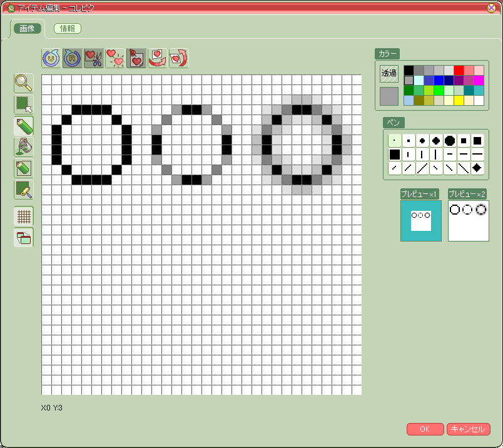Click the flip image icon with curved arrow below
The height and width of the screenshot is (448, 503).
coord(158,58)
